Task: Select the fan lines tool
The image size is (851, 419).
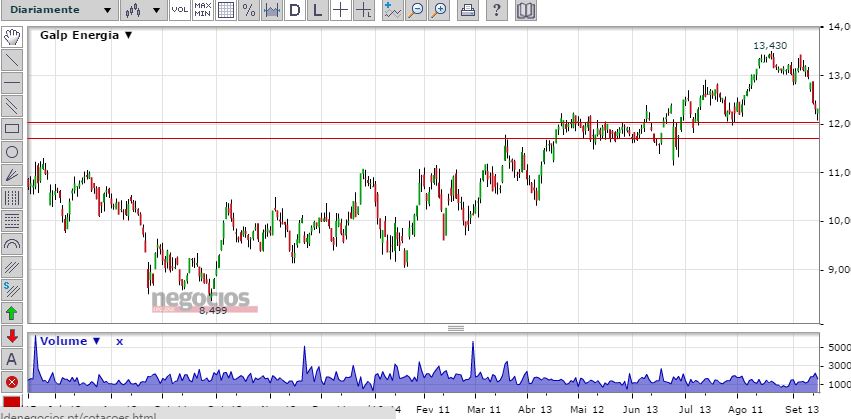Action: 12,175
